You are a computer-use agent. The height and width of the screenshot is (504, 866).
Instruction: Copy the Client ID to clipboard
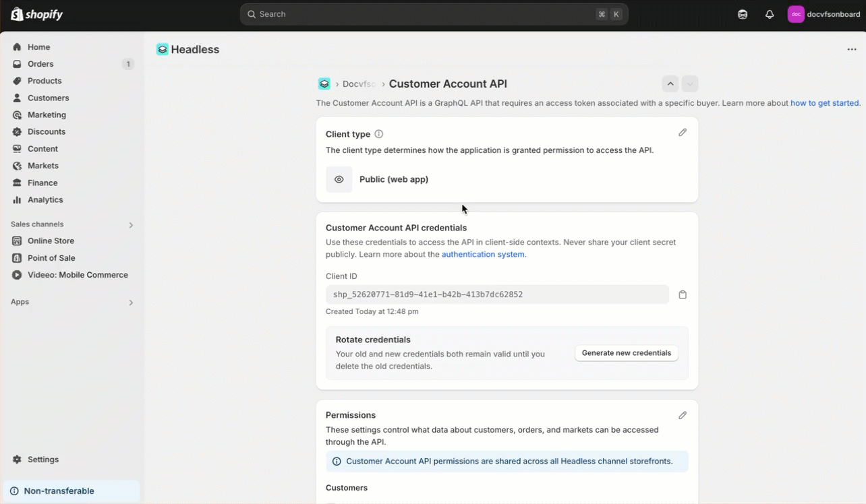click(x=683, y=294)
